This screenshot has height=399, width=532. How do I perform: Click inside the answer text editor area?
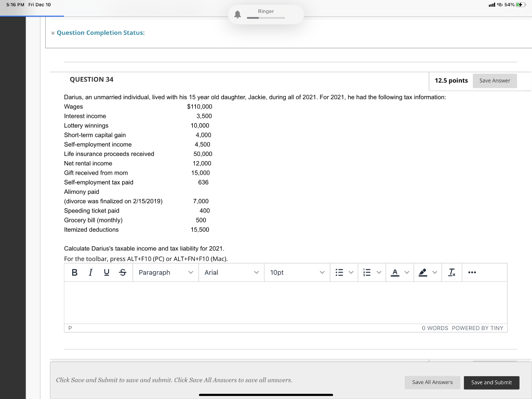point(286,302)
